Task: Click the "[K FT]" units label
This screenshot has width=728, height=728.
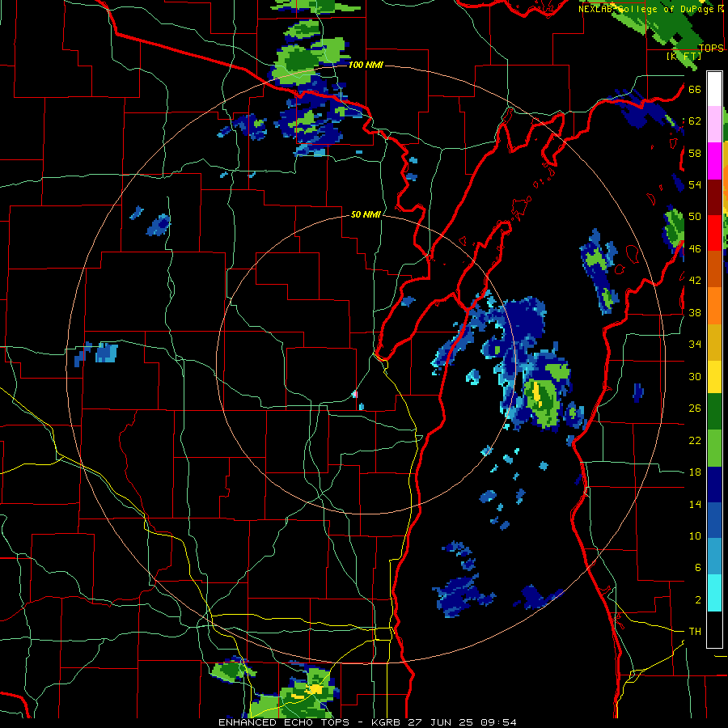Action: [684, 56]
